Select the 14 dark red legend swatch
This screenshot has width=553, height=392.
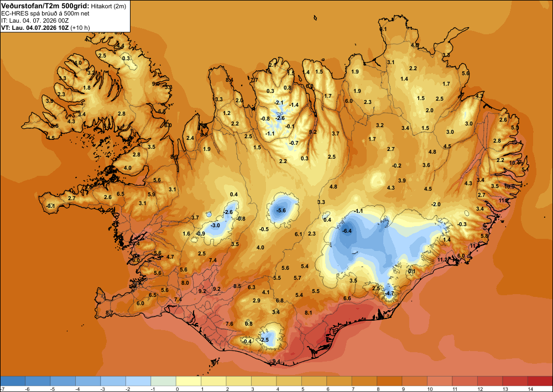coord(540,381)
